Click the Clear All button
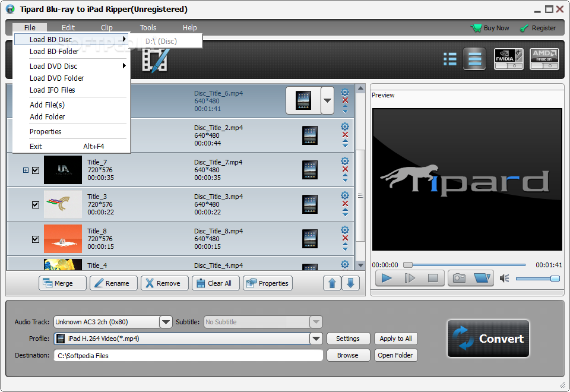The width and height of the screenshot is (570, 392). click(x=216, y=283)
